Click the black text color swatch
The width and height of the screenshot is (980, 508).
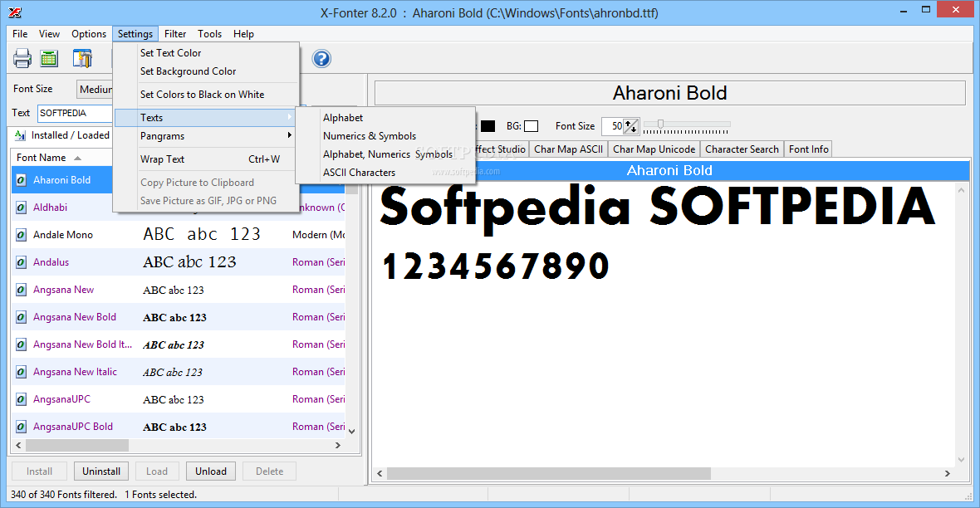(488, 126)
